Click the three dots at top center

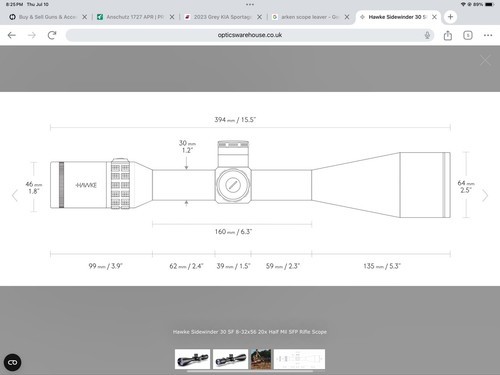[250, 5]
